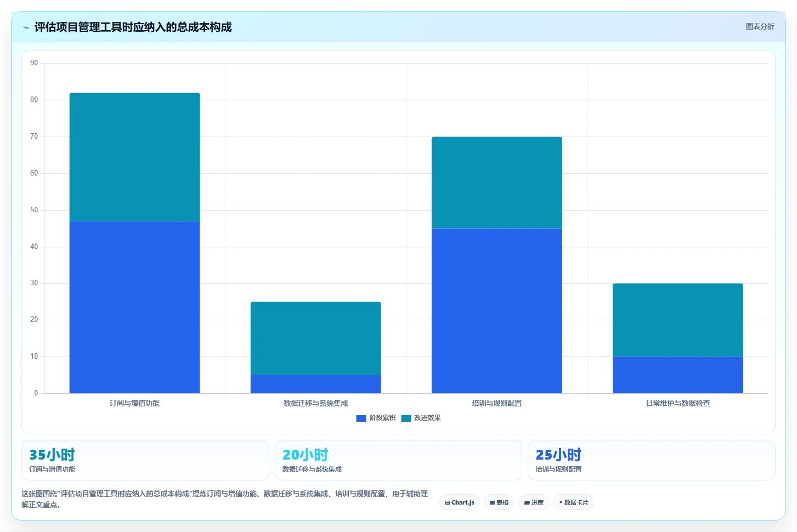Viewport: 797px width, 532px height.
Task: Click the blue chart icon beside the title
Action: point(26,27)
